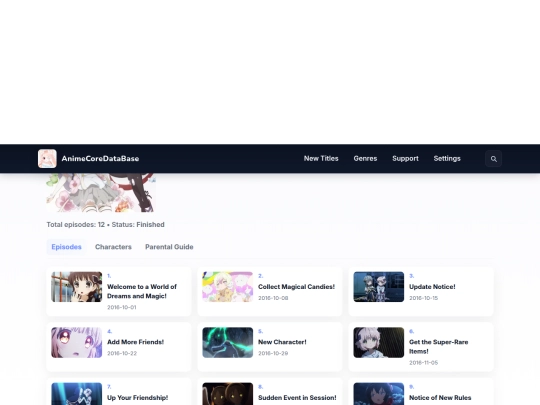This screenshot has height=405, width=540.
Task: Click episode number 3. label
Action: tap(412, 276)
